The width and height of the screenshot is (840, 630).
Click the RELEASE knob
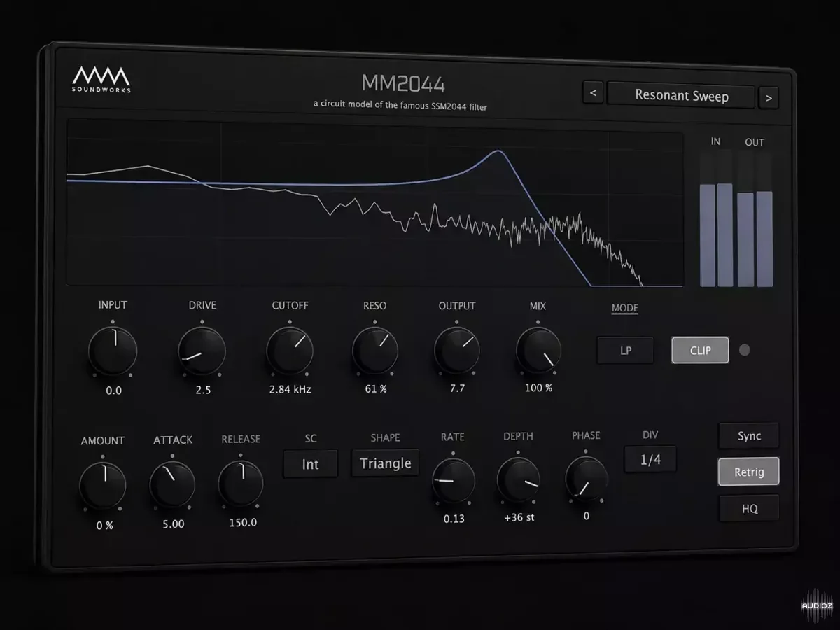[x=241, y=483]
